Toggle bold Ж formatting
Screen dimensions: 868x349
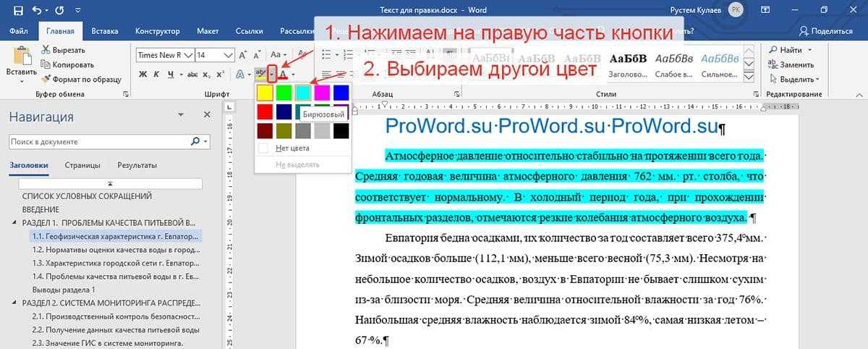[x=143, y=74]
